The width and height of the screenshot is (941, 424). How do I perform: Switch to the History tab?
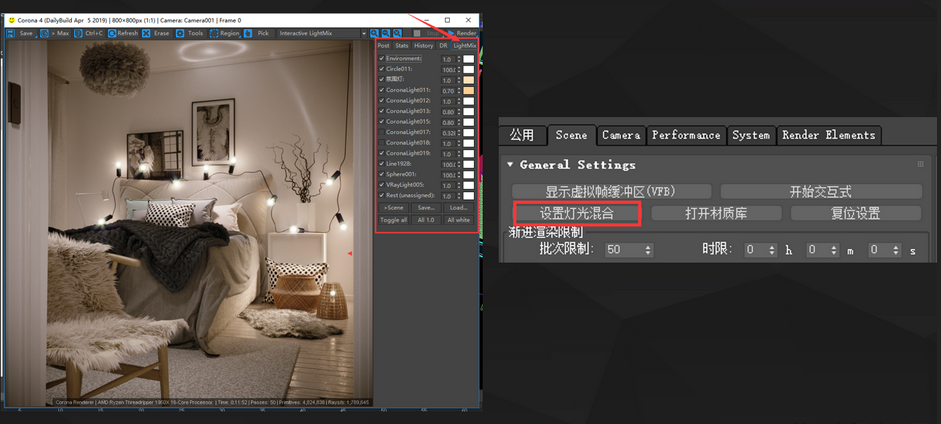click(424, 45)
